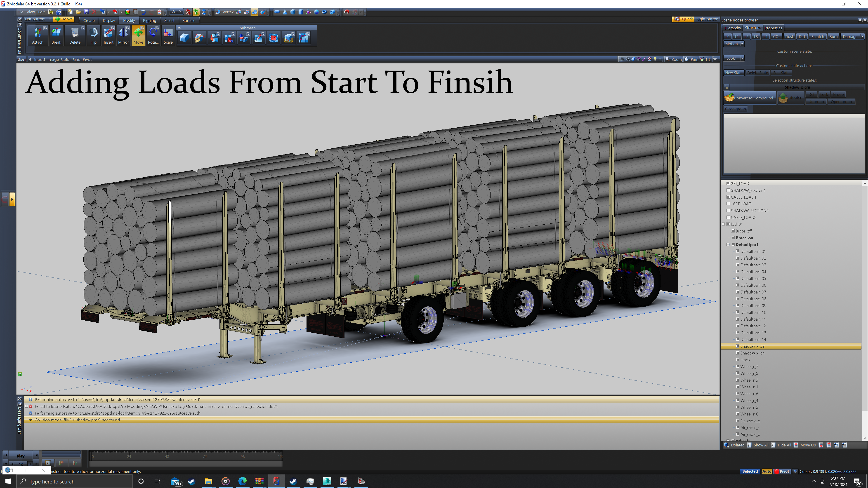
Task: Toggle visibility checkbox for CABLE_LOAD1
Action: pyautogui.click(x=728, y=197)
